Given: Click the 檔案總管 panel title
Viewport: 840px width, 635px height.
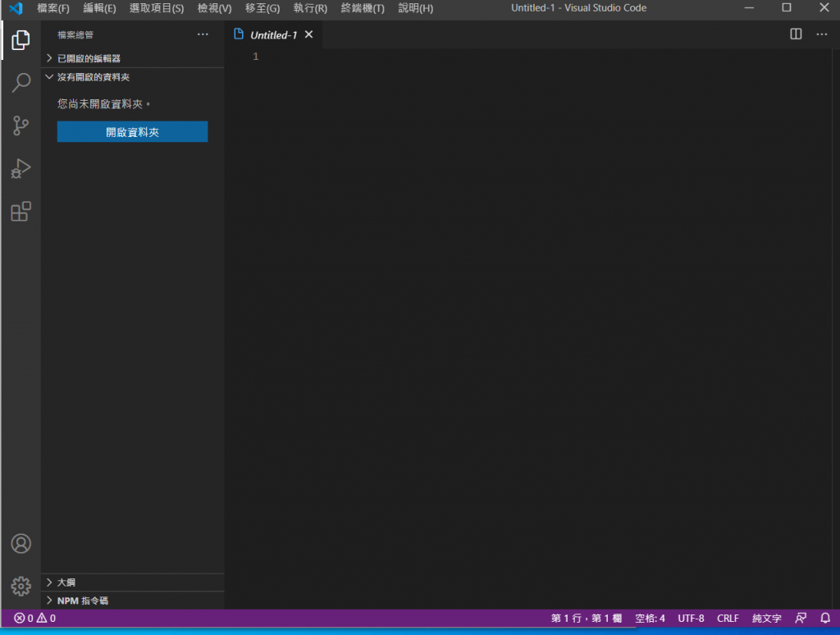Looking at the screenshot, I should [x=75, y=34].
